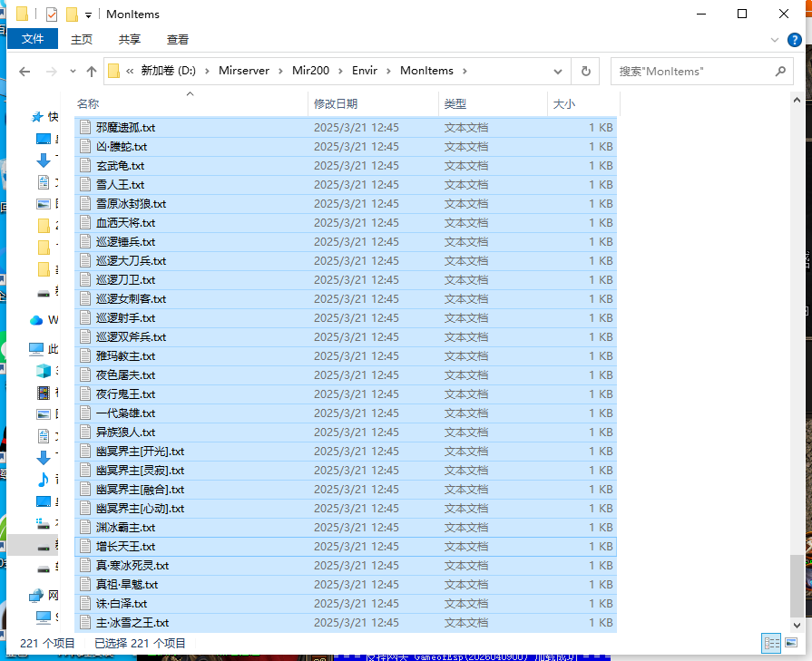Screen dimensions: 812x661
Task: Switch to large thumbnails view icon
Action: click(791, 643)
